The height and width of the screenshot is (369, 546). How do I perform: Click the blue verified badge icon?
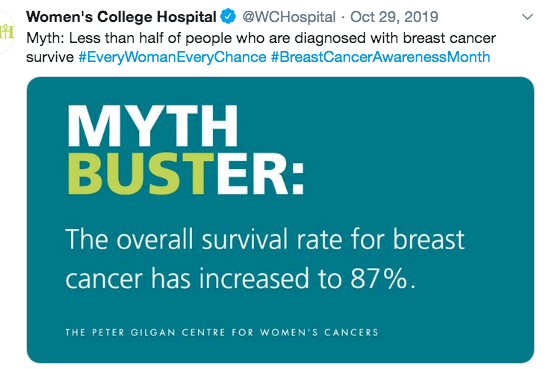pos(228,16)
